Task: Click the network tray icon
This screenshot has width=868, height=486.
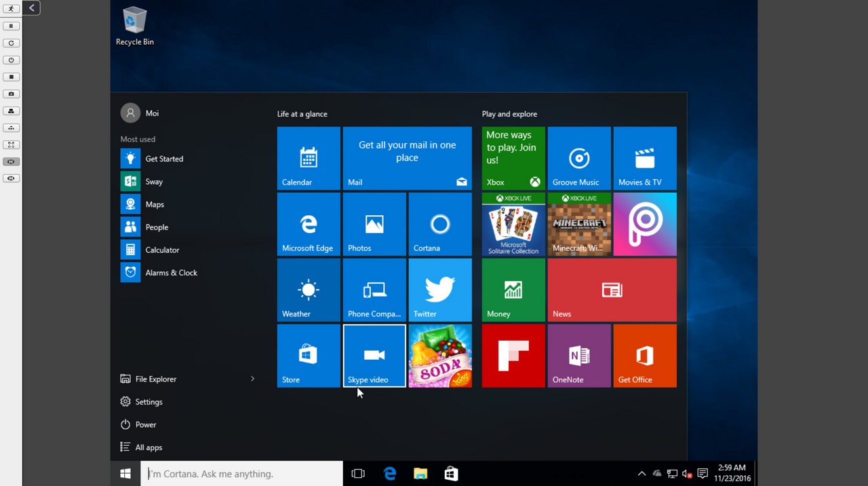Action: (x=672, y=474)
